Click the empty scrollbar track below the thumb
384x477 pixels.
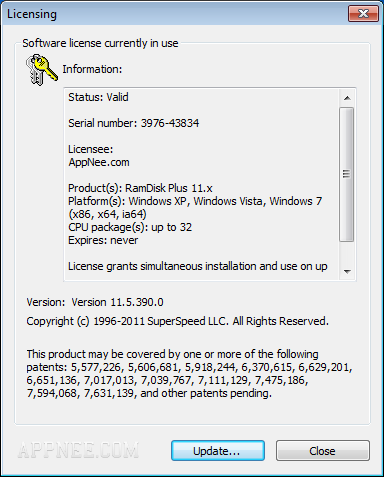347,252
